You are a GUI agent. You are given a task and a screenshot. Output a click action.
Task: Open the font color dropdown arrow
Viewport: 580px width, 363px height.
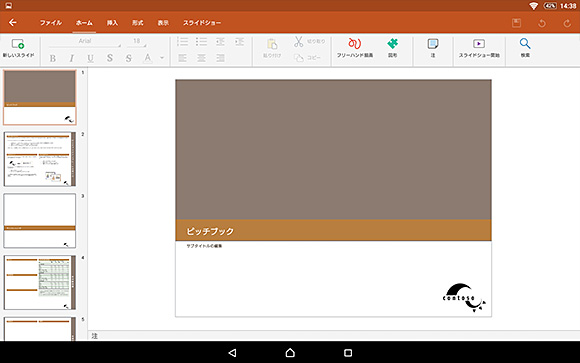[x=162, y=58]
